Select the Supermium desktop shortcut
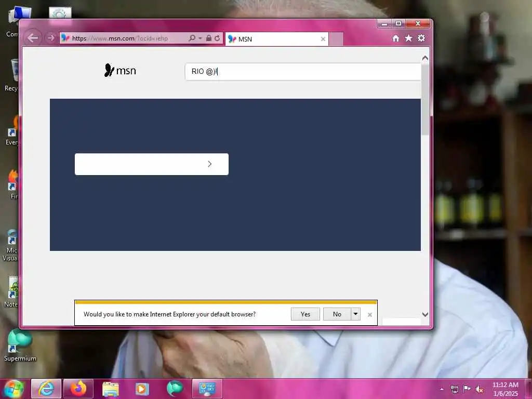532x399 pixels. tap(20, 345)
